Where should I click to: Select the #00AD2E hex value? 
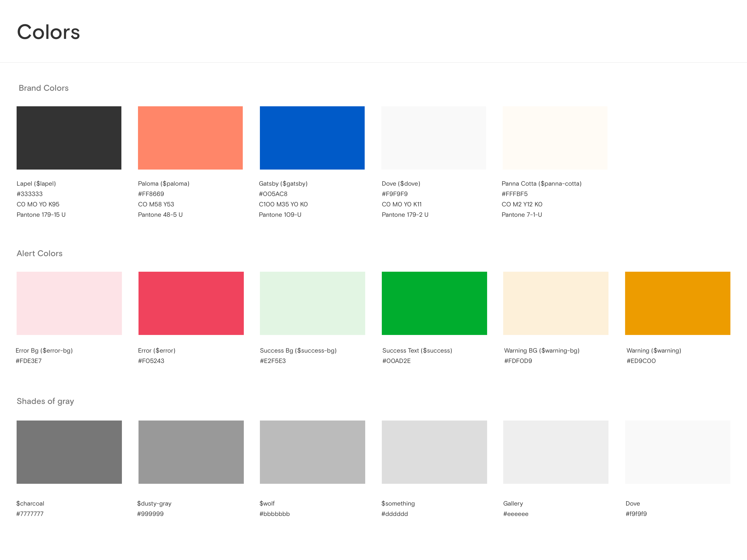click(x=397, y=361)
